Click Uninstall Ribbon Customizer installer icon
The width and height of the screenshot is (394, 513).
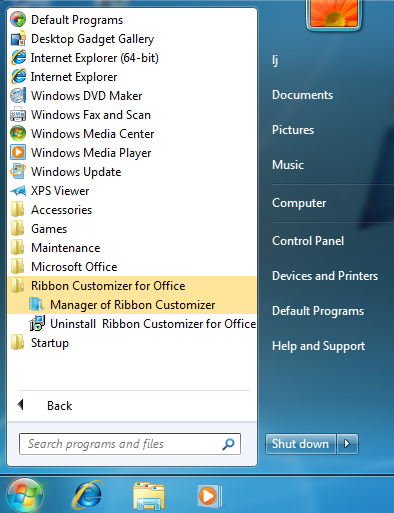[37, 324]
